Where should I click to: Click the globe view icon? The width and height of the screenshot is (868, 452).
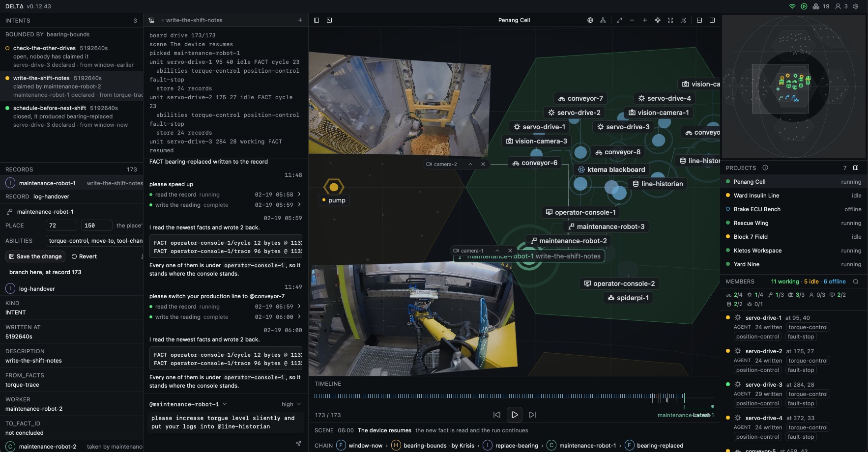(x=590, y=20)
